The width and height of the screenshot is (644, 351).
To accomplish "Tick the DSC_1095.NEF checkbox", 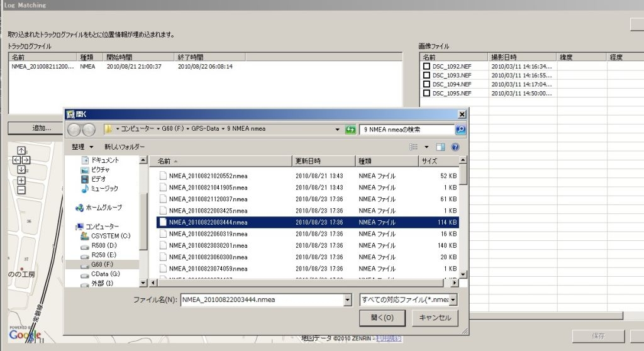I will (426, 93).
